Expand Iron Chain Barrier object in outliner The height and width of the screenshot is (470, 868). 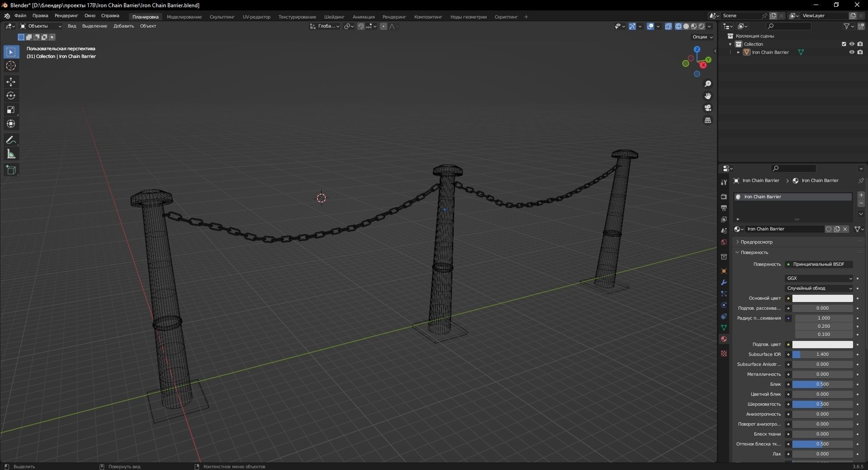coord(738,52)
